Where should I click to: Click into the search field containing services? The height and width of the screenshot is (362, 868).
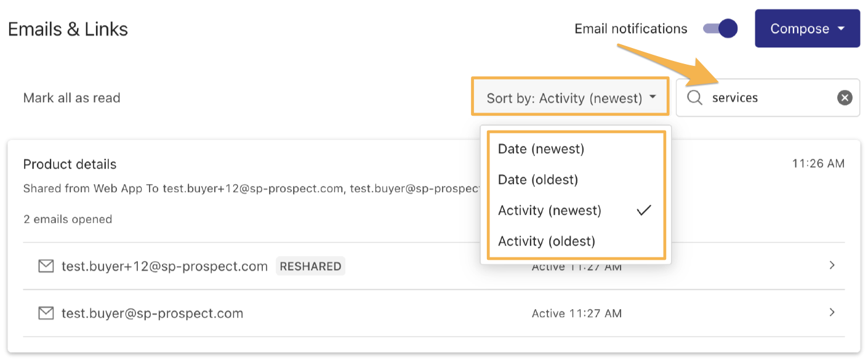point(768,97)
